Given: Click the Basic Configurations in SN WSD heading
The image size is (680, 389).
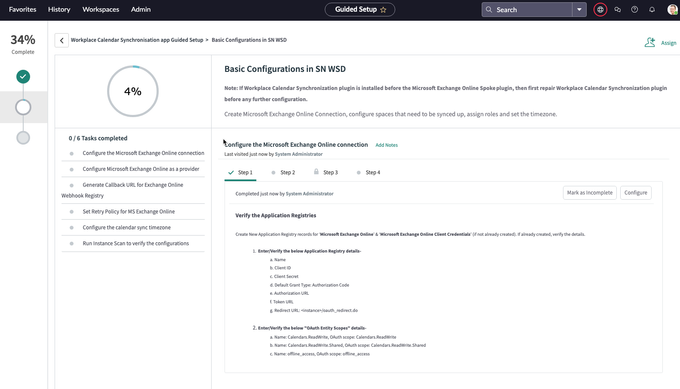Looking at the screenshot, I should pos(285,69).
